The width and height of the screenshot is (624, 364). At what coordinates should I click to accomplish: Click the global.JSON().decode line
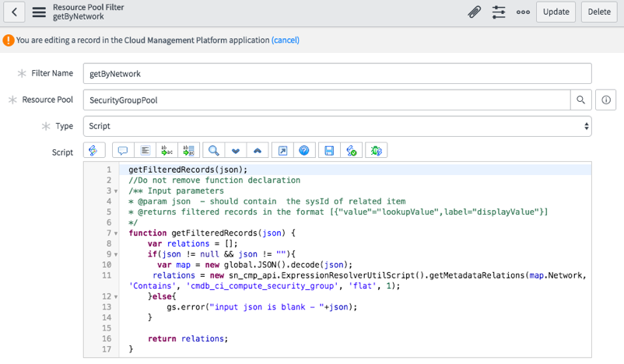pyautogui.click(x=254, y=264)
